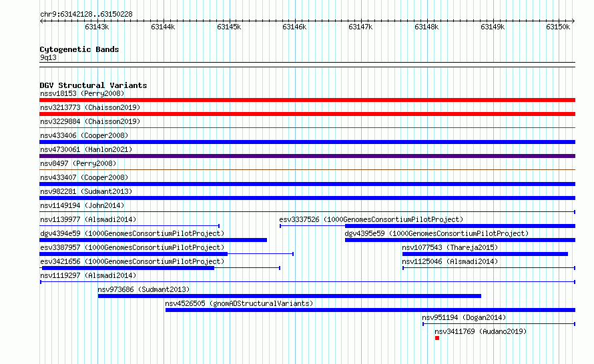
Task: Click the nsv1139977 (Alsmadi2014) label
Action: click(88, 219)
